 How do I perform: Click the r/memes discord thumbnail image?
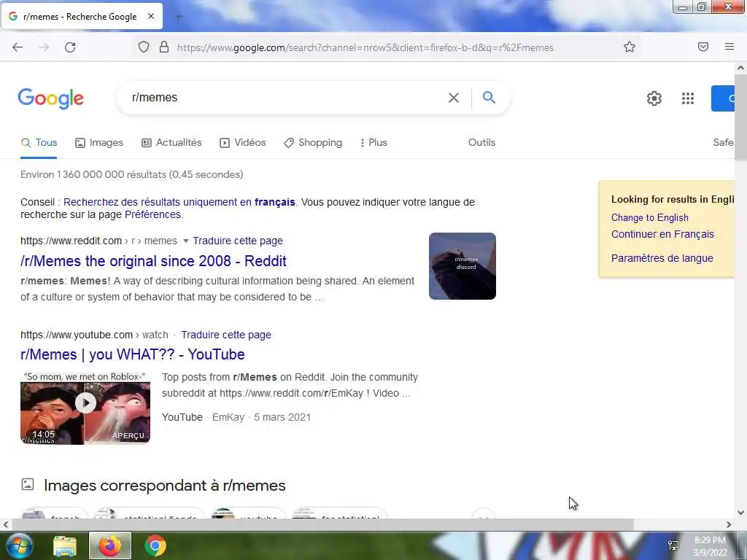click(x=462, y=266)
